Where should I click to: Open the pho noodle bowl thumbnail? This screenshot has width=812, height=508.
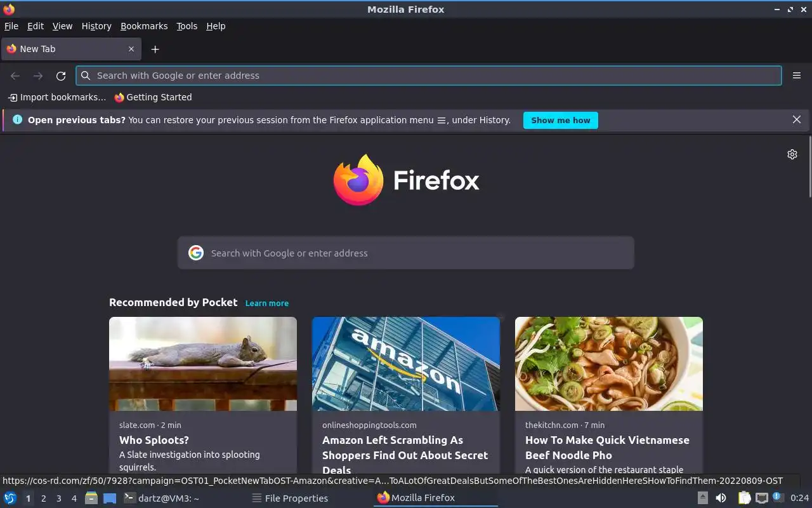tap(609, 364)
